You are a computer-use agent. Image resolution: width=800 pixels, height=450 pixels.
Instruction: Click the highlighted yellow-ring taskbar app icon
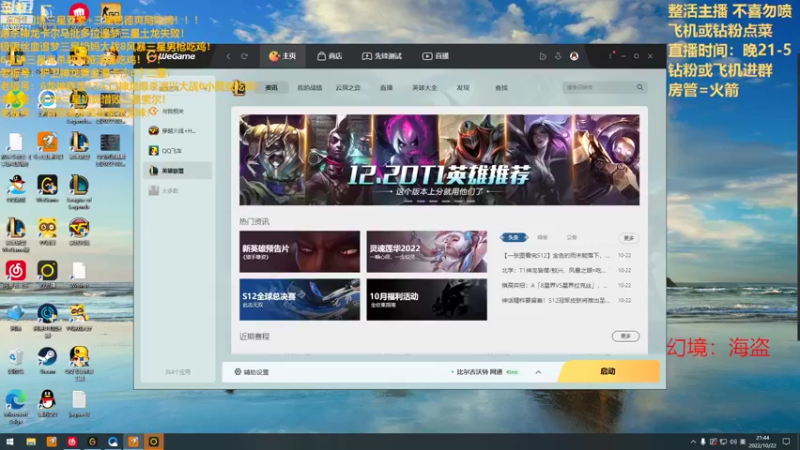click(154, 441)
